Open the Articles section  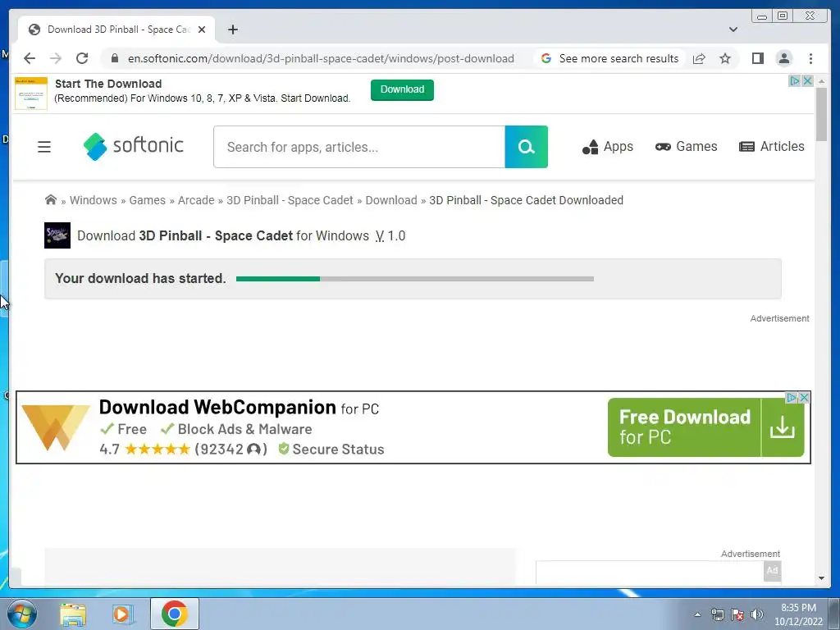[x=771, y=147]
